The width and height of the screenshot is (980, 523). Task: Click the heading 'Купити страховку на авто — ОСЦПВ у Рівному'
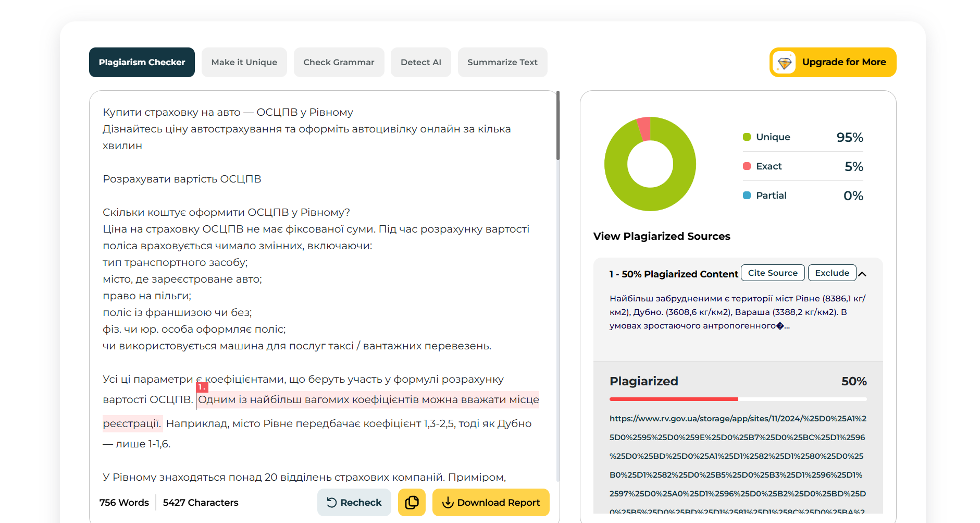pyautogui.click(x=228, y=112)
